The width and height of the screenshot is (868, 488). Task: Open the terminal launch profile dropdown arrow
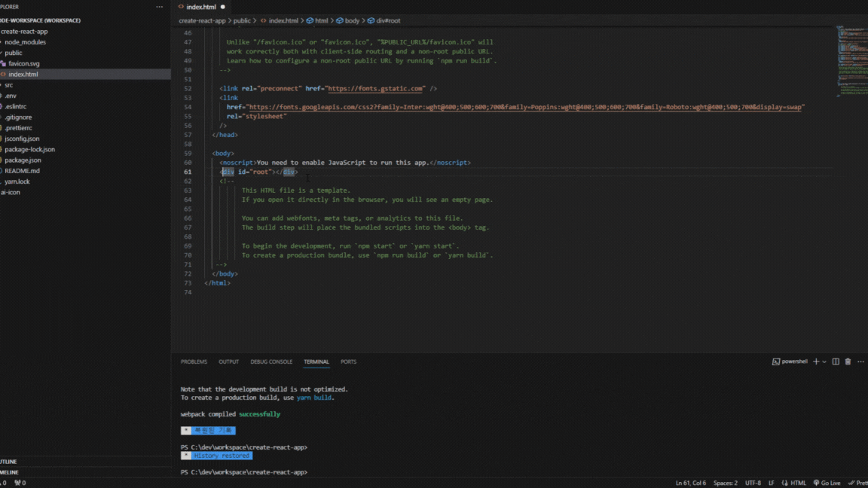[824, 361]
